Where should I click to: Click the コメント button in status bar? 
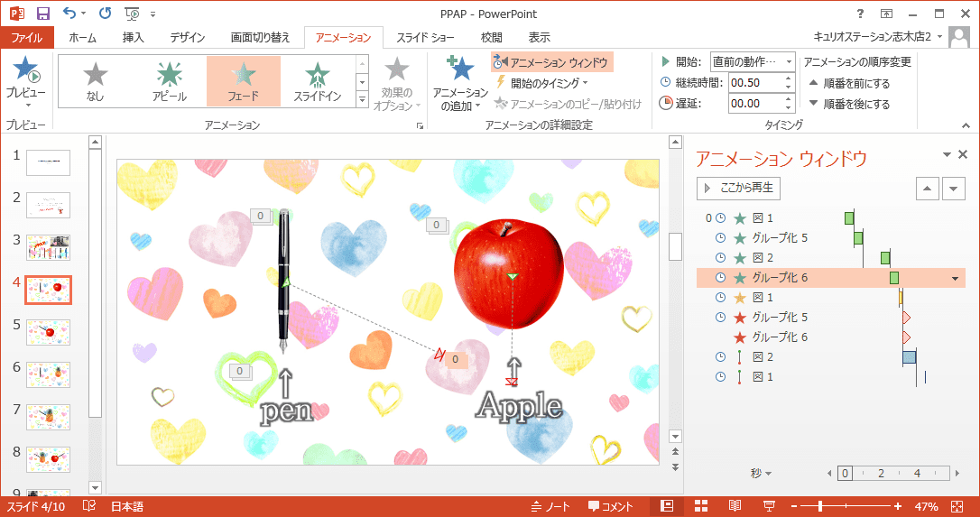point(611,506)
